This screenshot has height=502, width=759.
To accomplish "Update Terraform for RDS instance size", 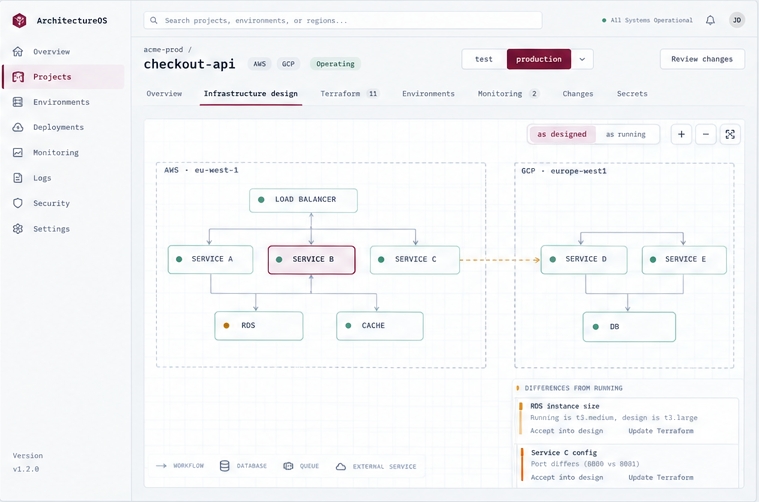I will (661, 431).
